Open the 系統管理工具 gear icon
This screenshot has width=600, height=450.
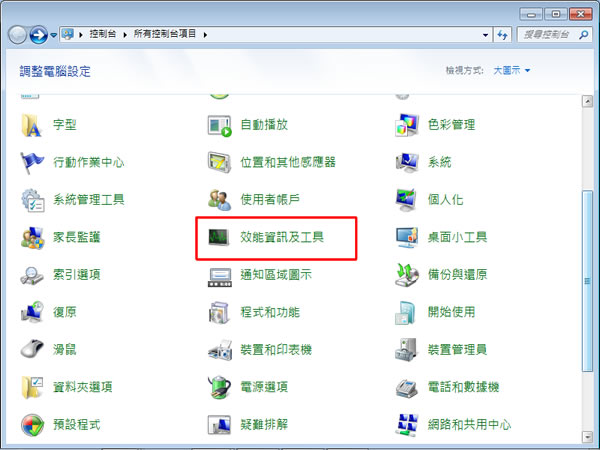pyautogui.click(x=32, y=200)
